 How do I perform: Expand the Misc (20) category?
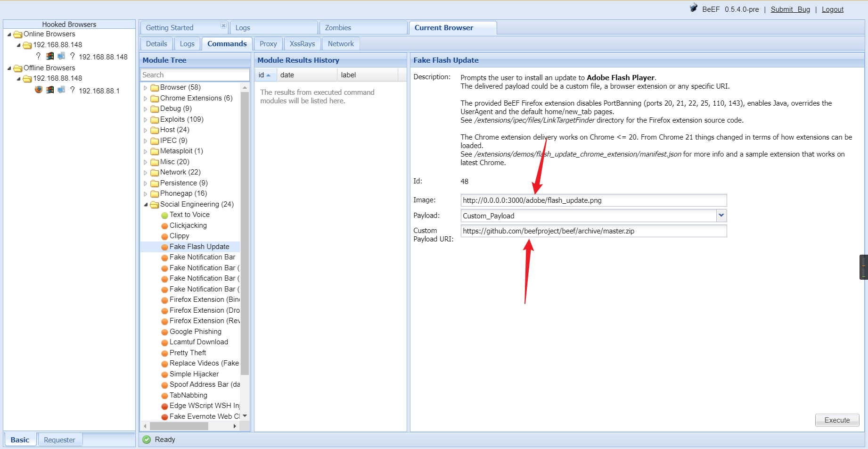coord(146,162)
